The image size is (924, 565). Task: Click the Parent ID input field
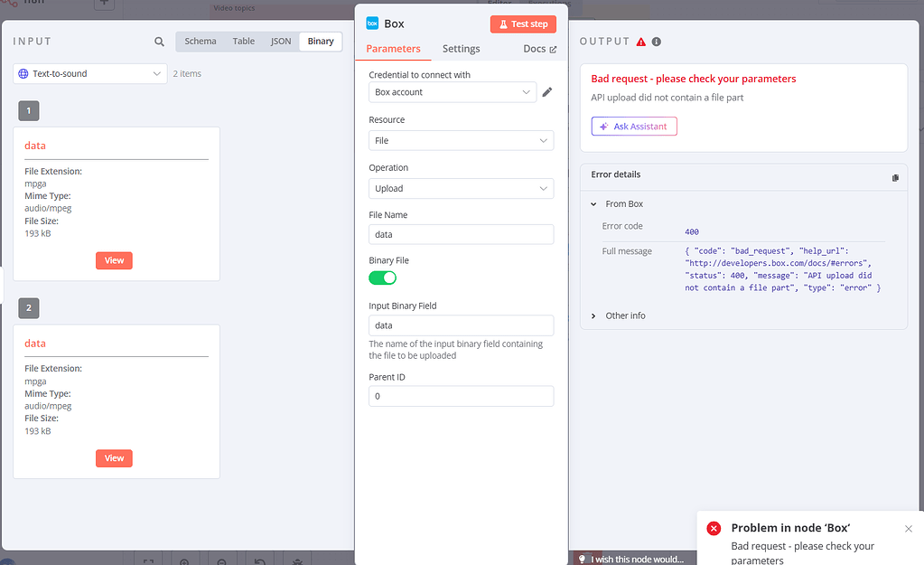pyautogui.click(x=461, y=396)
